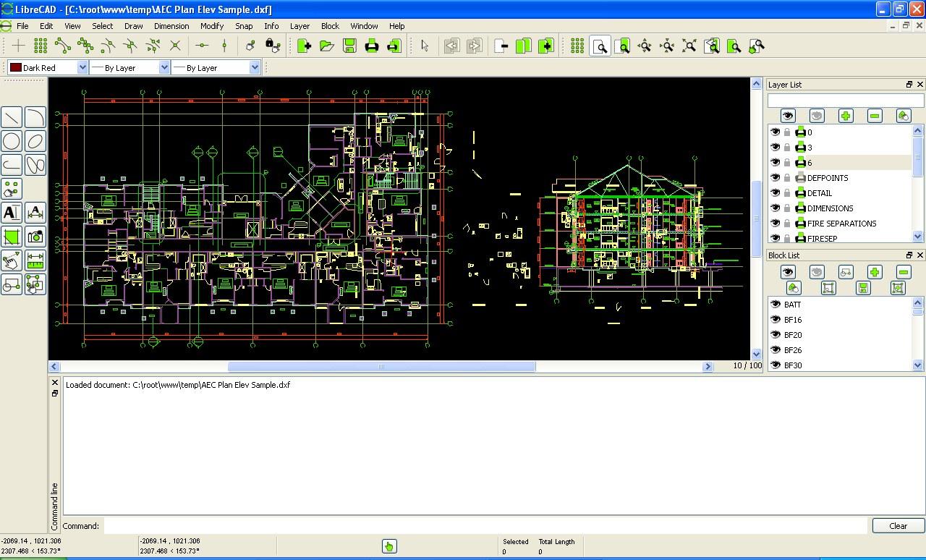Hide the DIMENSIONS layer
This screenshot has width=926, height=560.
tap(775, 208)
